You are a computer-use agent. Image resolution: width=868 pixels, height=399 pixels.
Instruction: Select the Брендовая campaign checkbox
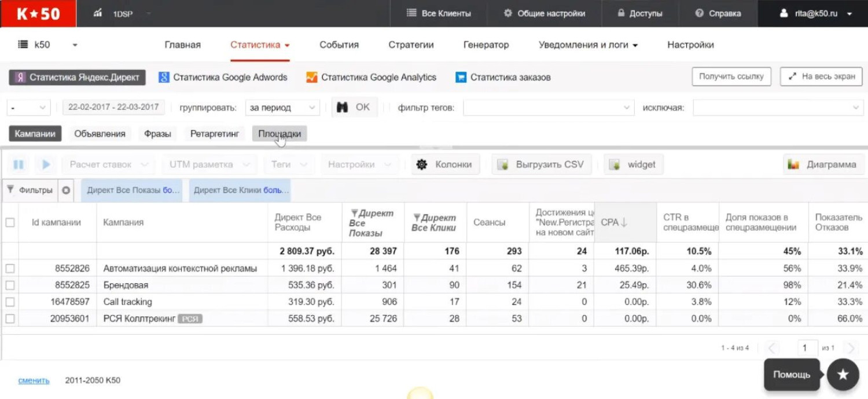[x=10, y=285]
